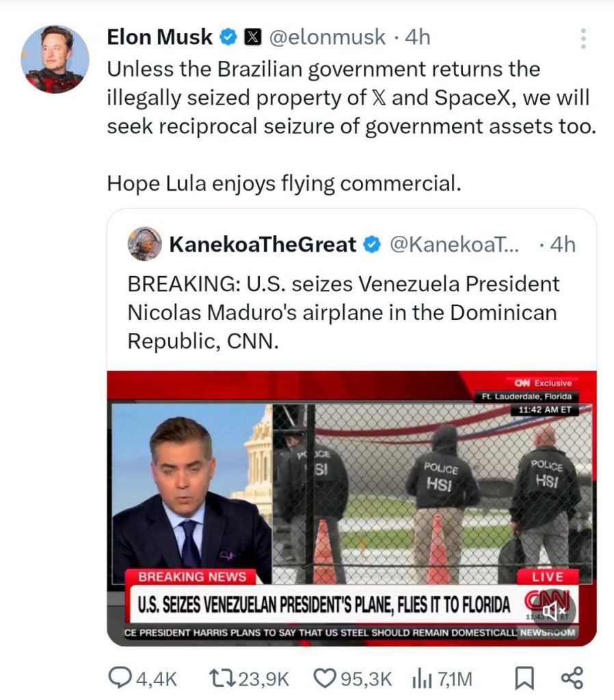Screen dimensions: 614x700
Task: Like the tweet with the heart icon
Action: pos(323,678)
